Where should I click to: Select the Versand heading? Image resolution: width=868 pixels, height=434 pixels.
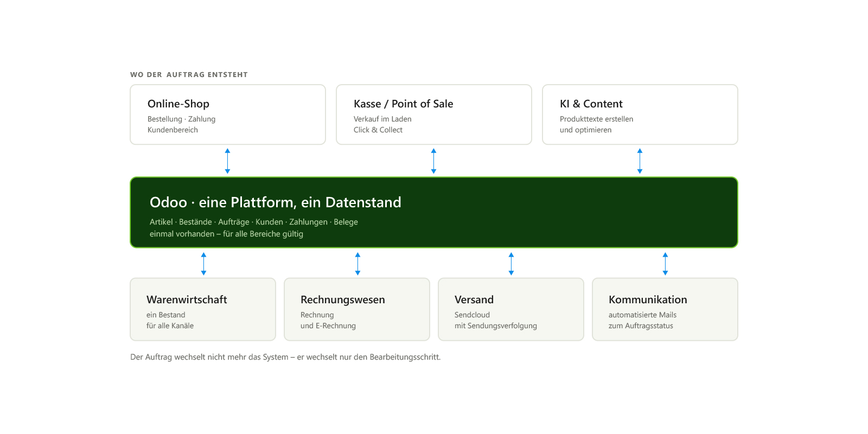pos(474,299)
